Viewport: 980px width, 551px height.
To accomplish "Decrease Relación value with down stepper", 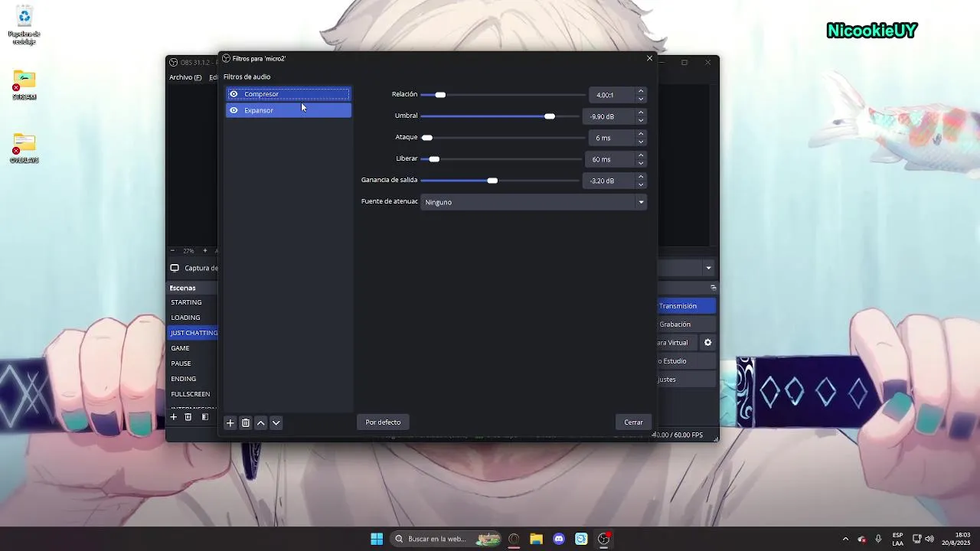I will (641, 99).
